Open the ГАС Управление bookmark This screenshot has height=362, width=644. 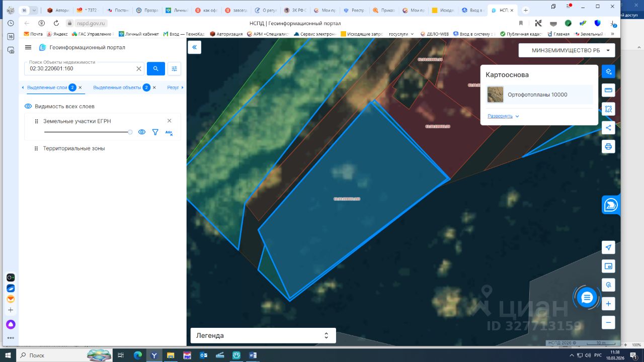point(93,34)
